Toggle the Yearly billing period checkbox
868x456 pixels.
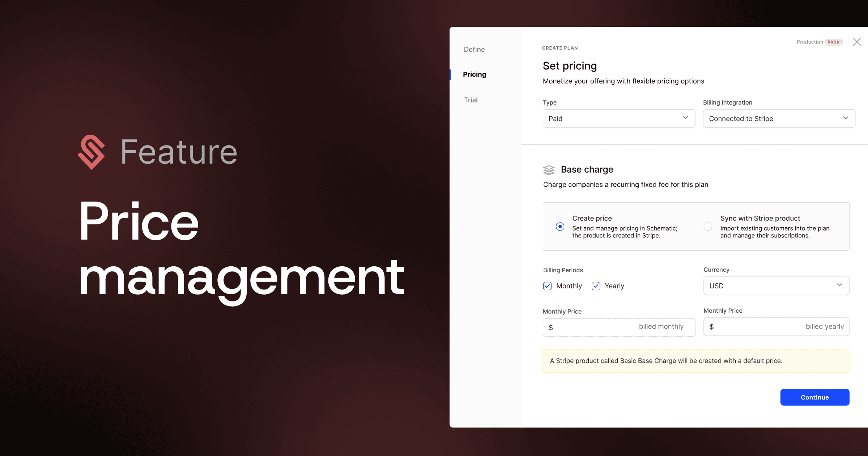[596, 286]
